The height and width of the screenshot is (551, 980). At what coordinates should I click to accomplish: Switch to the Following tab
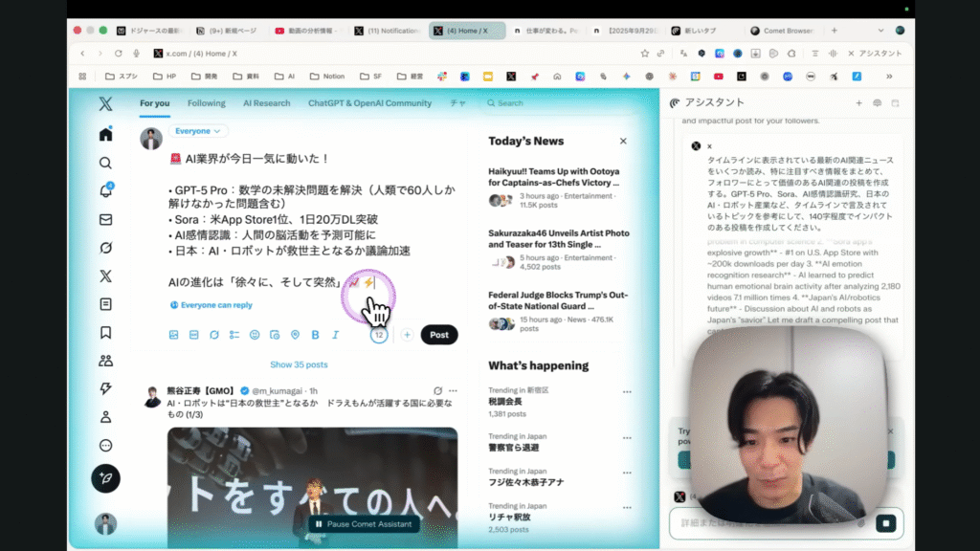pyautogui.click(x=206, y=103)
